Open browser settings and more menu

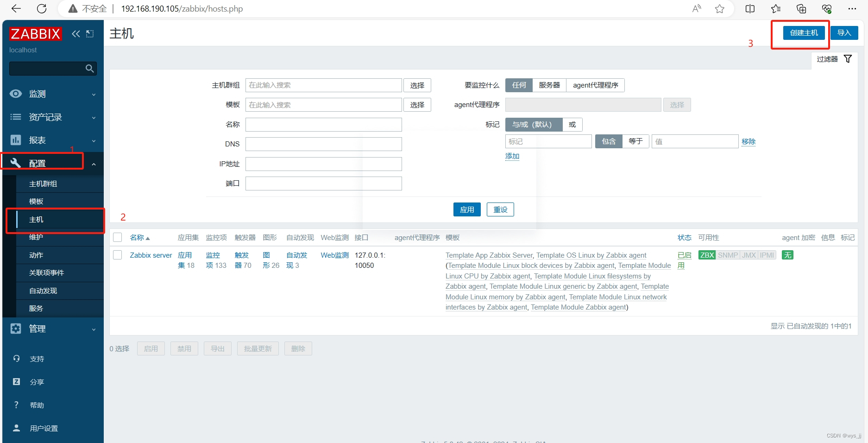coord(852,8)
